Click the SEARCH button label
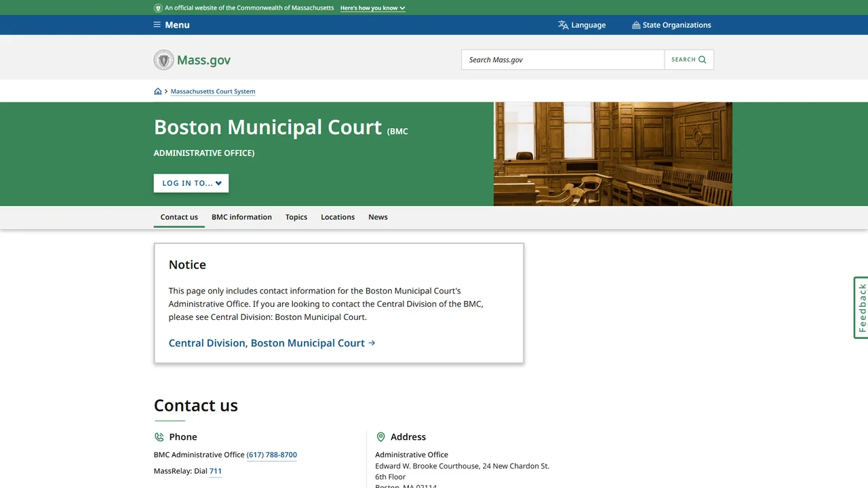 [x=684, y=60]
